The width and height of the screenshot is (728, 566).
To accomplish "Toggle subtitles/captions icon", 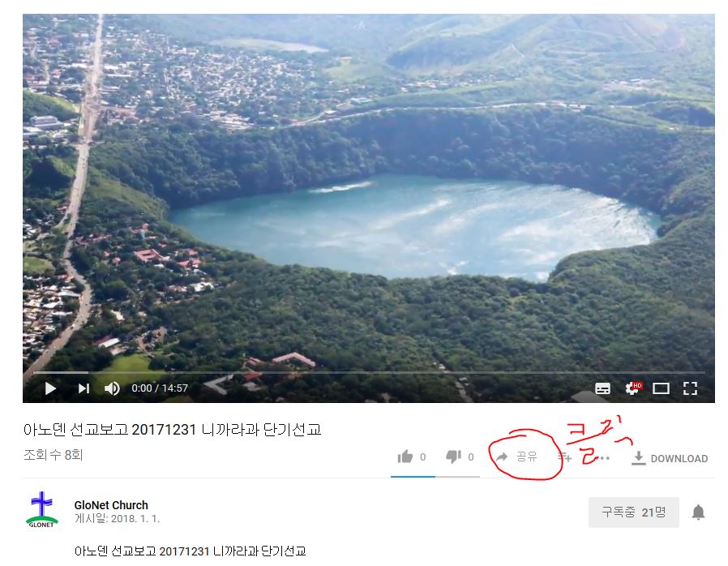I will coord(602,388).
